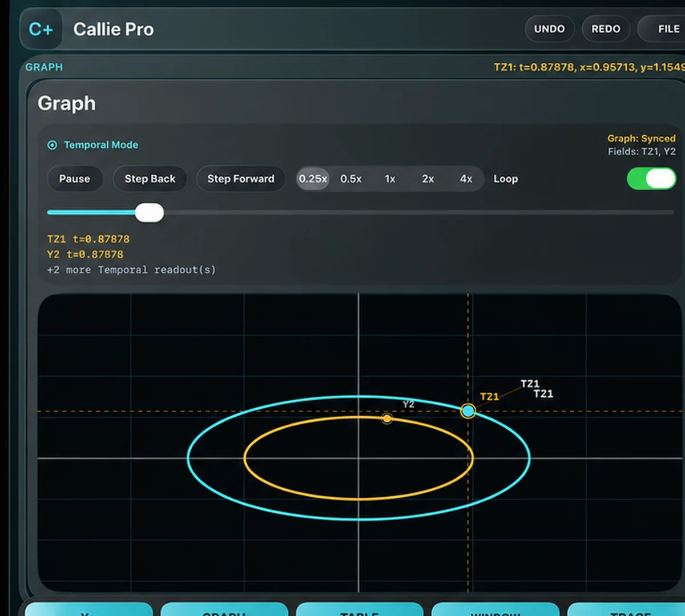
Task: Click the 'Graph' panel heading
Action: coord(67,103)
